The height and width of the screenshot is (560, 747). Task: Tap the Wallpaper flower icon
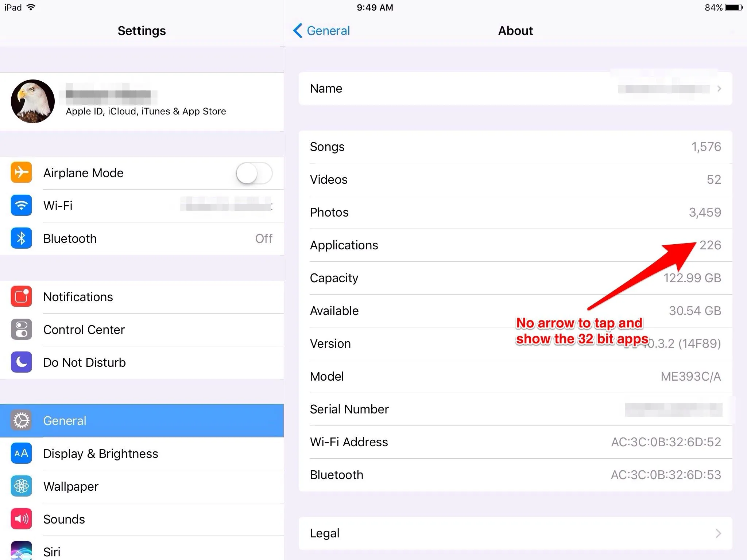pos(21,486)
